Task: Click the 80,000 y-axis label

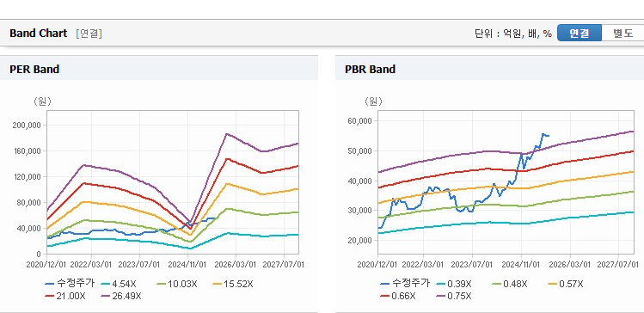Action: tap(29, 203)
